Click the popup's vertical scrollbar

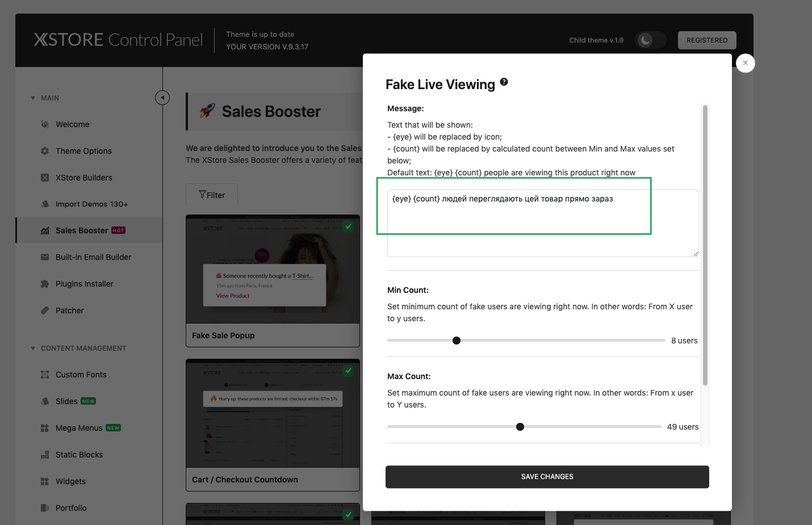point(705,245)
